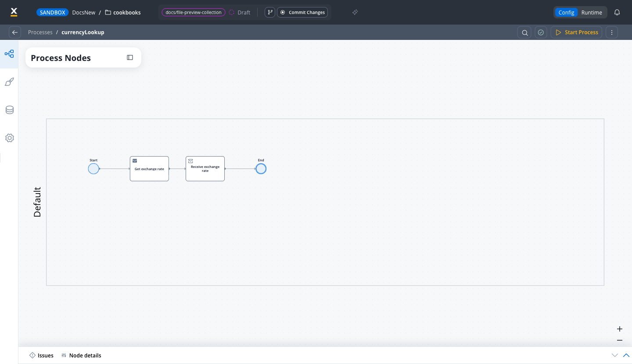The height and width of the screenshot is (364, 632).
Task: Go back using the left arrow button
Action: point(15,32)
